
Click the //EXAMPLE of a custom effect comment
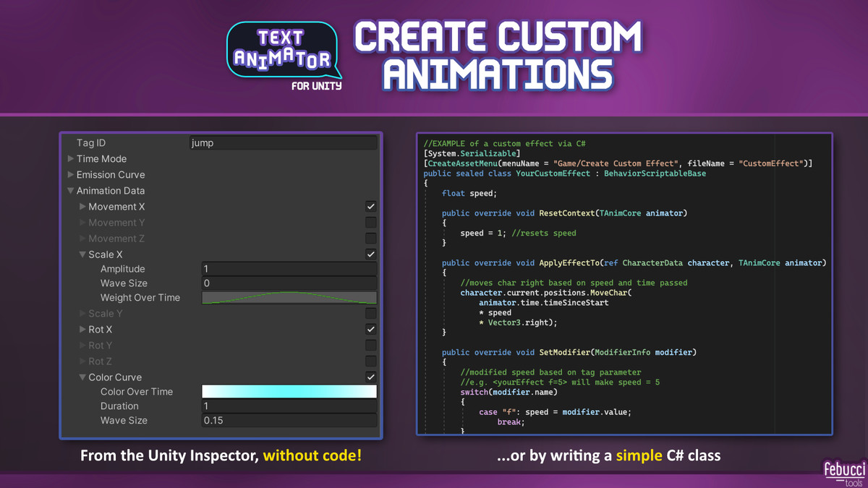click(504, 144)
